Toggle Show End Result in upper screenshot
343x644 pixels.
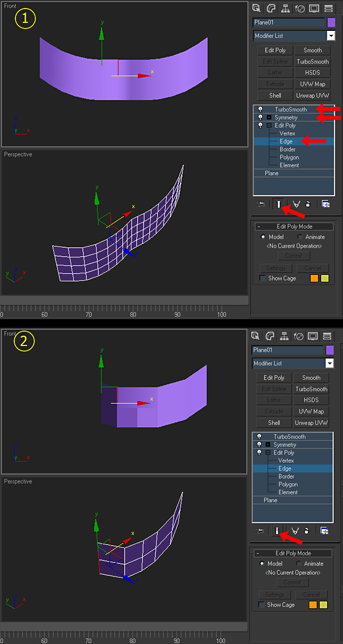(278, 204)
